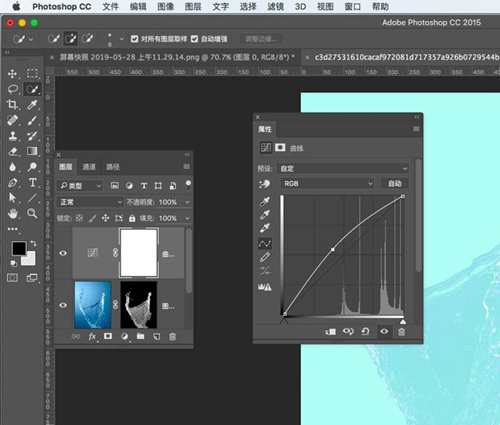This screenshot has height=425, width=500.
Task: Switch to the Channels tab
Action: click(x=89, y=167)
